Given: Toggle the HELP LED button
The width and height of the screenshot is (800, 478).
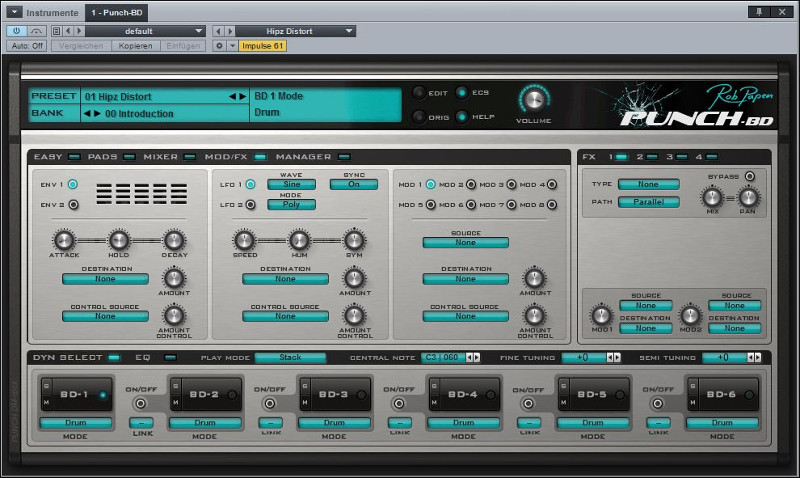Looking at the screenshot, I should (462, 117).
